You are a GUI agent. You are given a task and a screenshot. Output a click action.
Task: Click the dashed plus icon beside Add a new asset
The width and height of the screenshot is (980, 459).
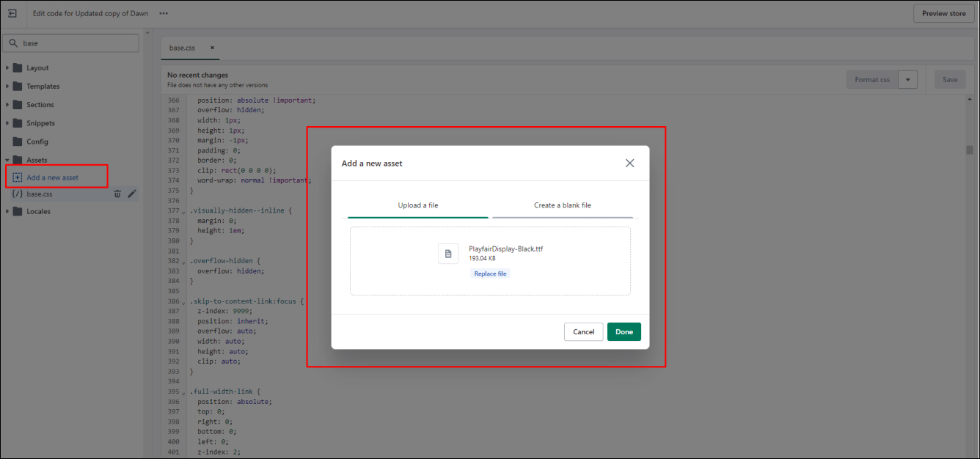(x=18, y=177)
